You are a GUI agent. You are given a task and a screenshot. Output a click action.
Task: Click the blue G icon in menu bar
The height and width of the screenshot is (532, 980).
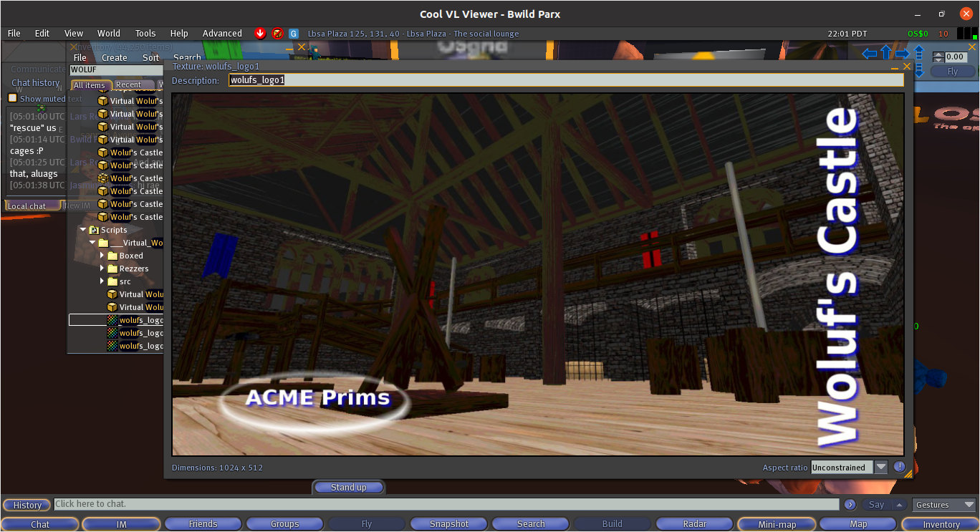click(294, 33)
